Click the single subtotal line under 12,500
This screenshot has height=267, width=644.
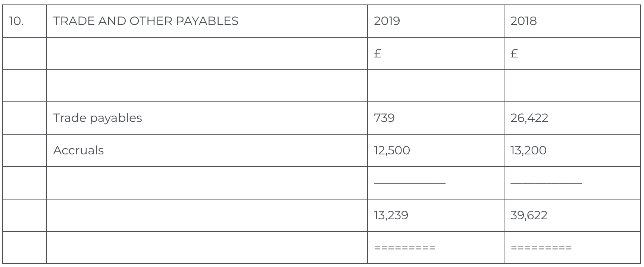click(409, 183)
